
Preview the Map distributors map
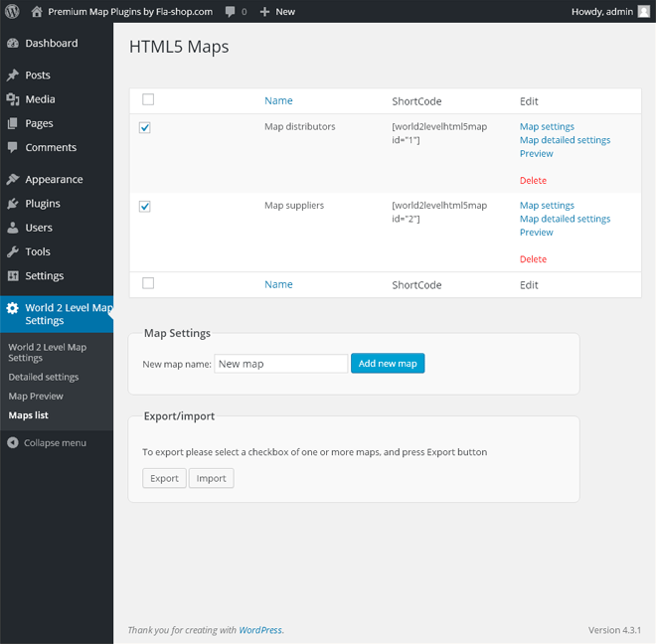[x=537, y=154]
